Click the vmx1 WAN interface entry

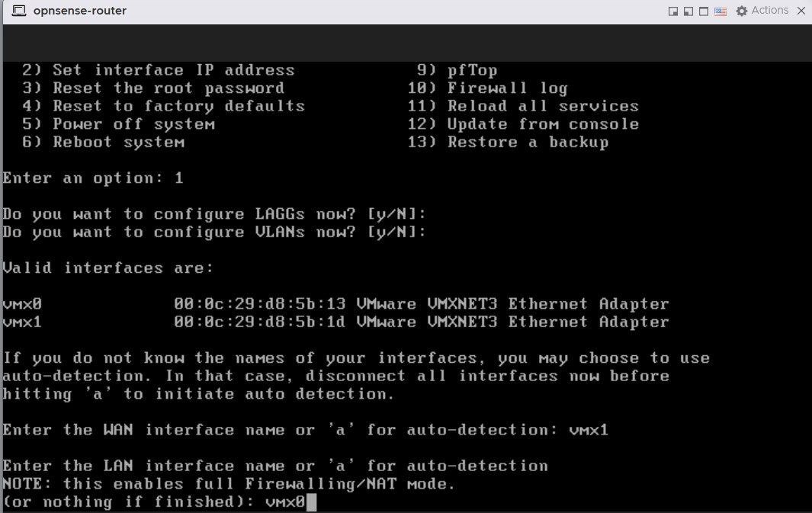tap(589, 430)
